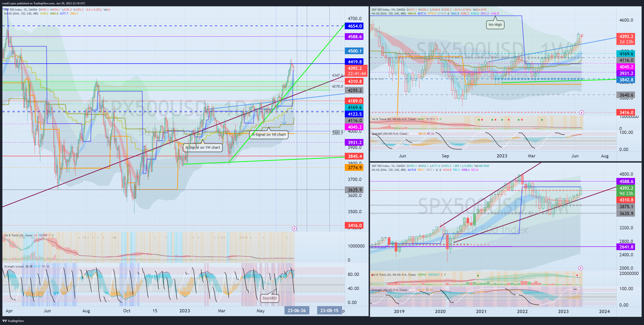Click the '2024' label on monthly time axis
The width and height of the screenshot is (644, 325).
tap(604, 311)
